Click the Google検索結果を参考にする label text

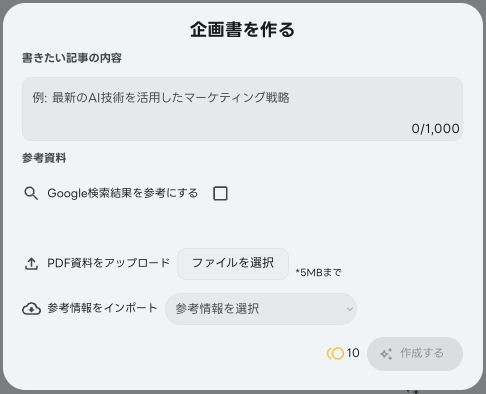(x=123, y=193)
